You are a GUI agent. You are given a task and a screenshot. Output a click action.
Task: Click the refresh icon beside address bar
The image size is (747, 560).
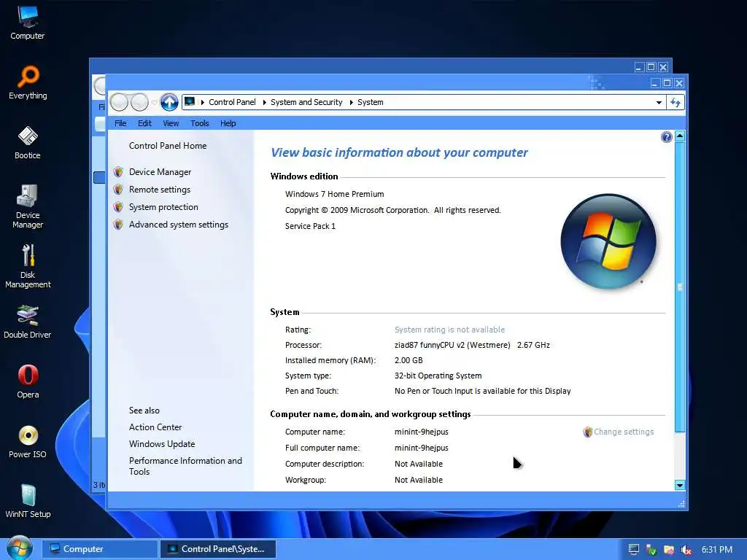click(676, 102)
